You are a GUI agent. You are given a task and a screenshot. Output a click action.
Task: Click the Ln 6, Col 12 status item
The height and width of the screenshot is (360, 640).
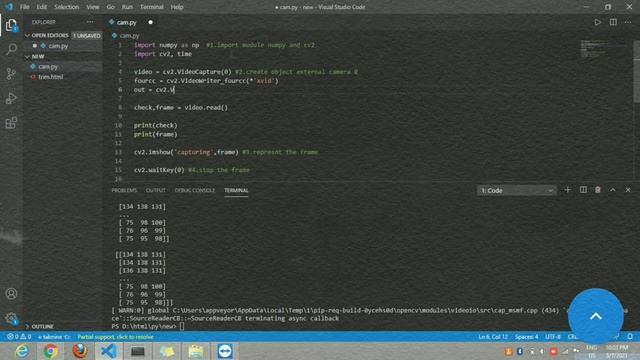tap(493, 337)
